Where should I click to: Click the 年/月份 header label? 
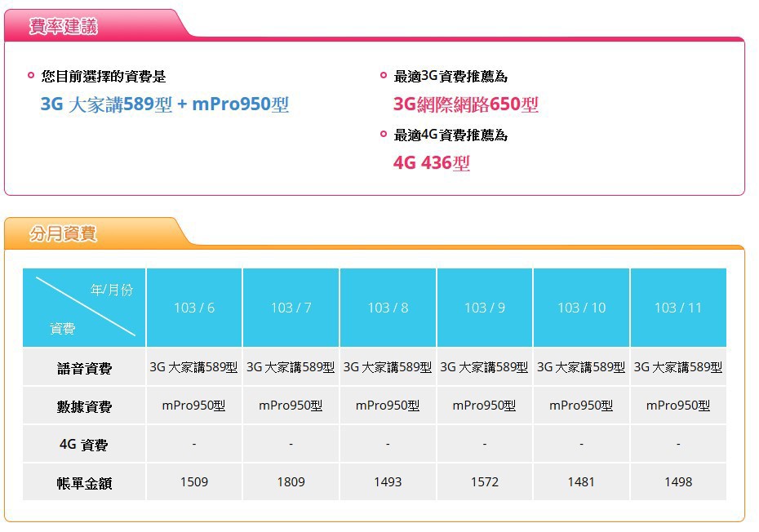coord(111,290)
